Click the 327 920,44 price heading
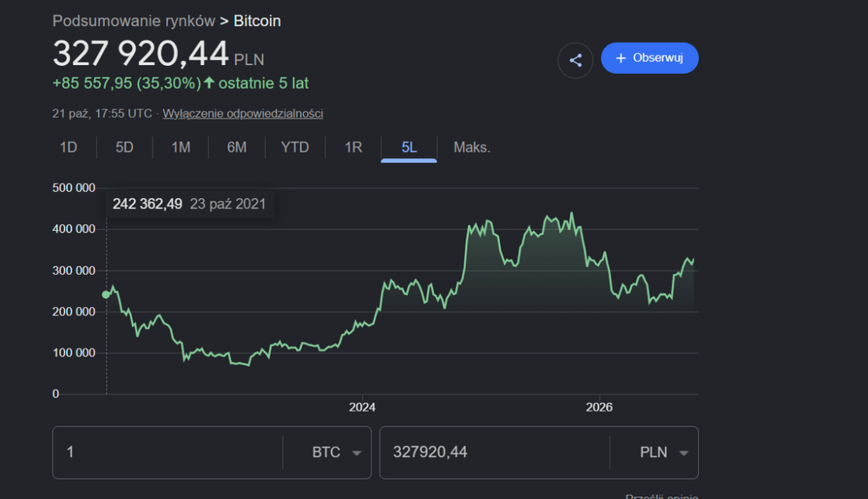868x499 pixels. 141,54
